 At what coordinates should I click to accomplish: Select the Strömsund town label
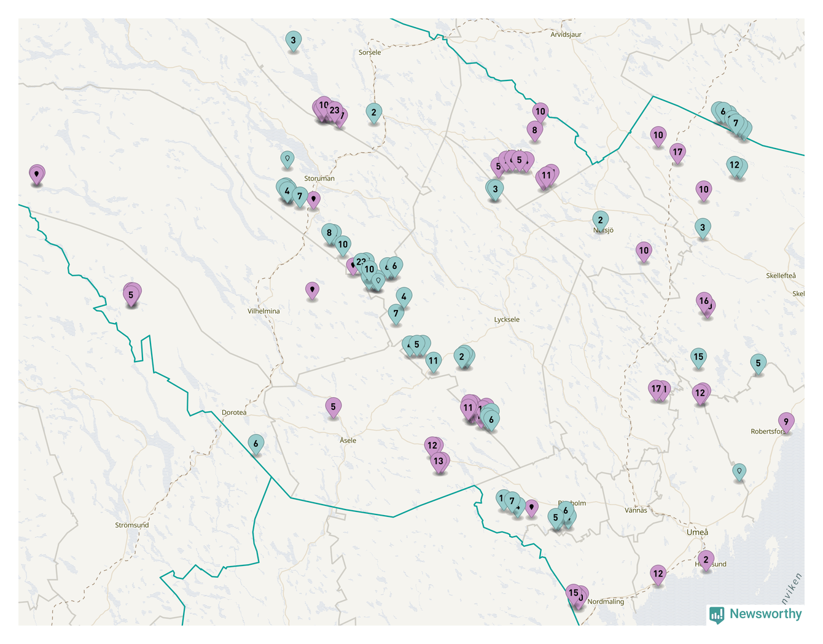(132, 525)
